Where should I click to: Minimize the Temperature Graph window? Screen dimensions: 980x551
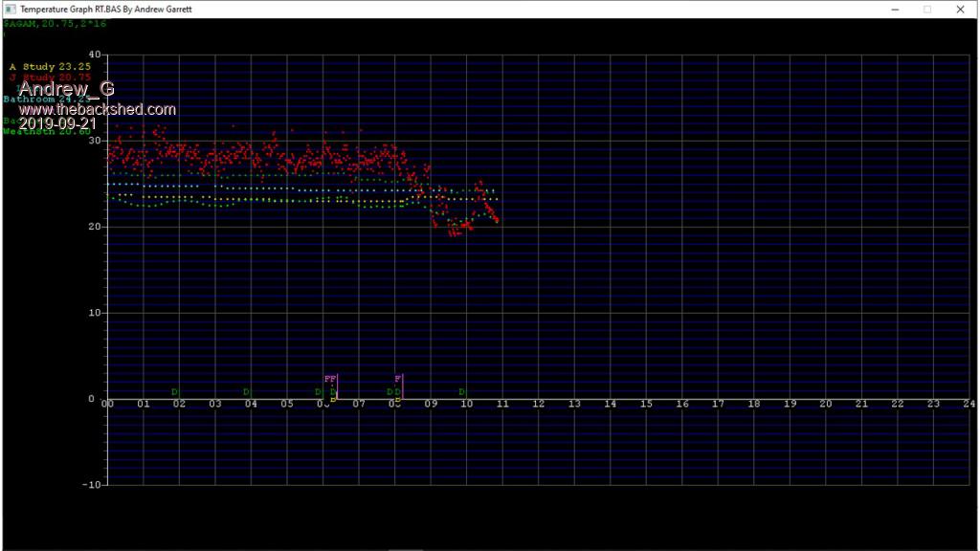pos(895,9)
